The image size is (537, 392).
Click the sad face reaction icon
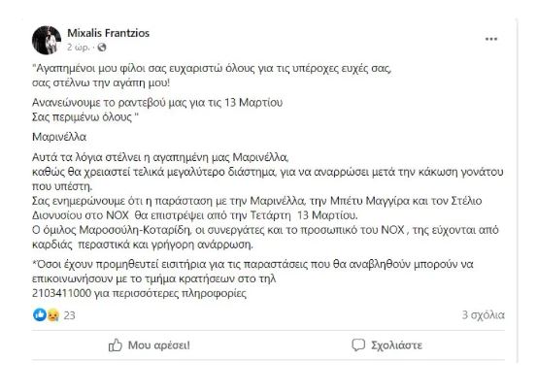click(52, 315)
